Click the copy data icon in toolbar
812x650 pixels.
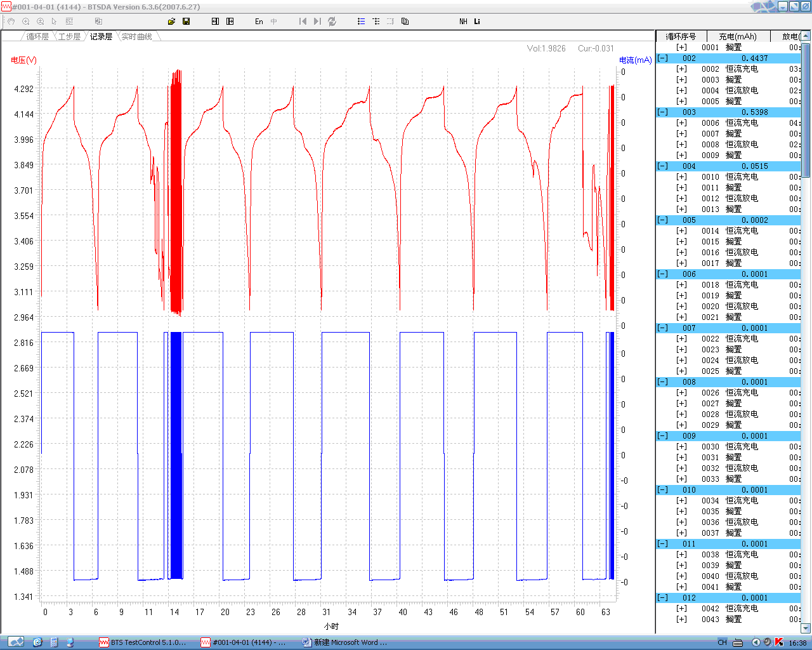[x=405, y=22]
